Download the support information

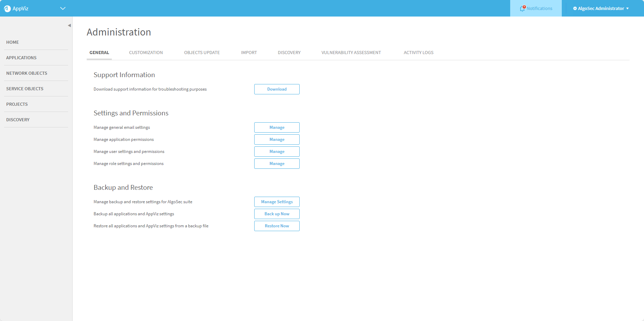pyautogui.click(x=277, y=89)
